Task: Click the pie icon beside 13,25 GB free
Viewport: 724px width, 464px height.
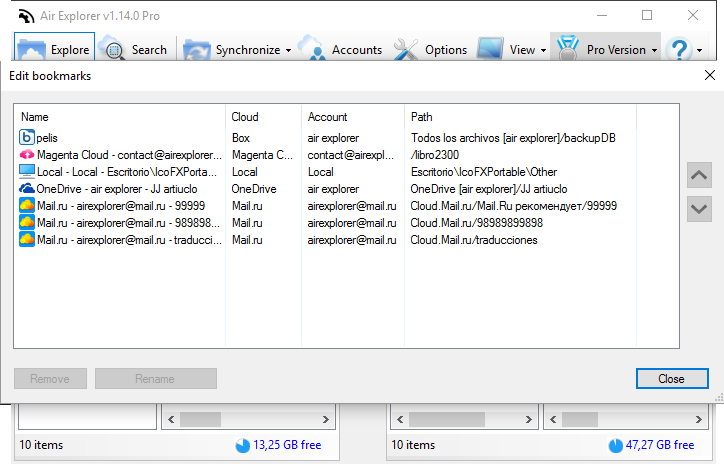Action: (243, 446)
